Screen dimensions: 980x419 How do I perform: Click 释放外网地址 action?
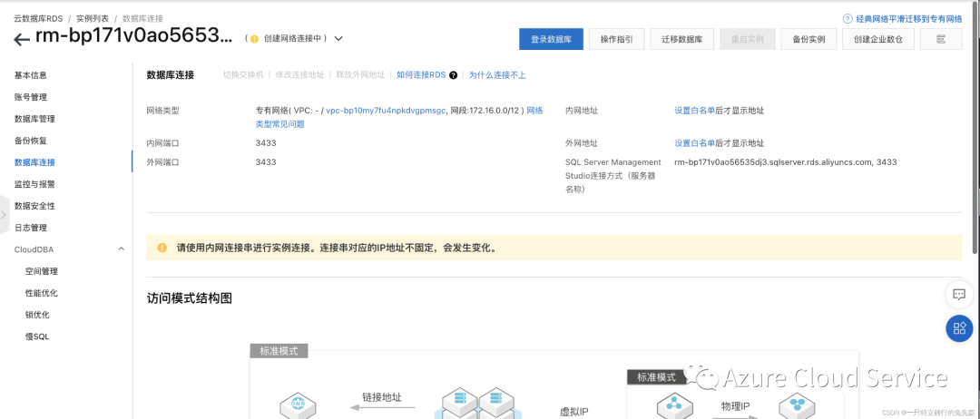[x=360, y=75]
